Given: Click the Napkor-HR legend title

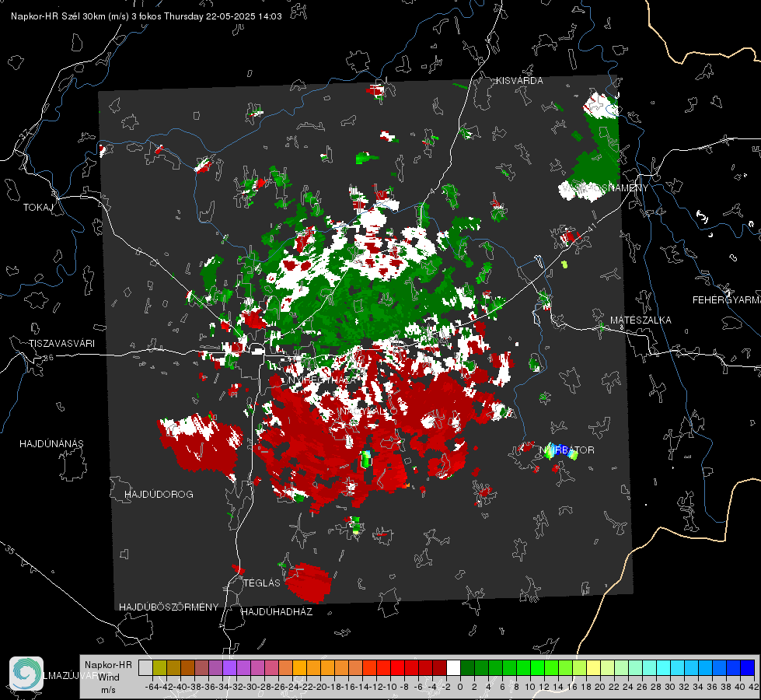Looking at the screenshot, I should (108, 665).
